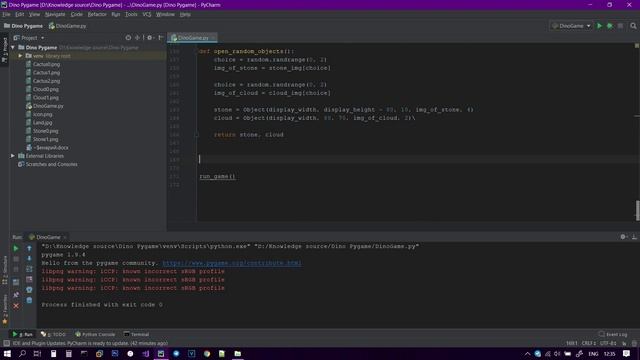
Task: Switch to DinoGame.py editor tab
Action: click(x=193, y=38)
